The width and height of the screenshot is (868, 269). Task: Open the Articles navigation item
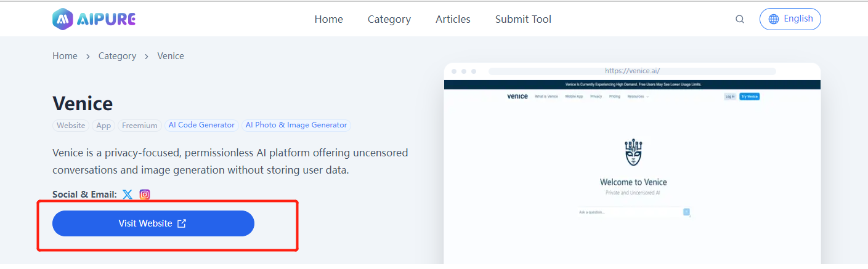point(453,19)
